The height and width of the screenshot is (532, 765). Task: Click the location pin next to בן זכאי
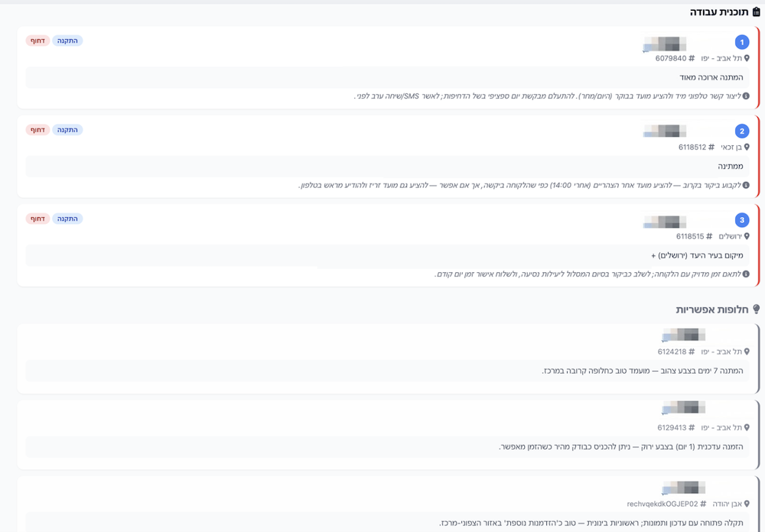coord(747,148)
